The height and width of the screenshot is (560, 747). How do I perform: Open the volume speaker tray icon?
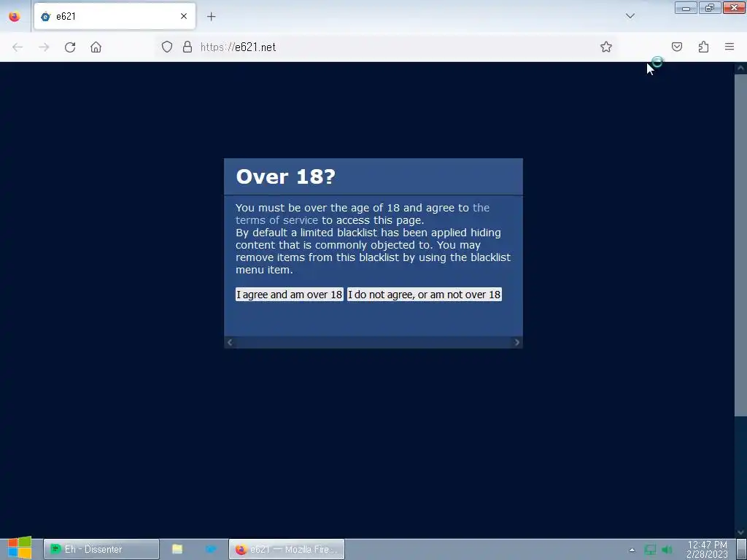667,550
